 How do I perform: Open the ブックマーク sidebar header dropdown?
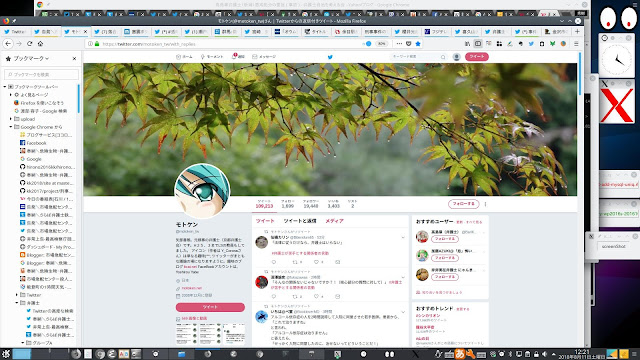tap(31, 58)
